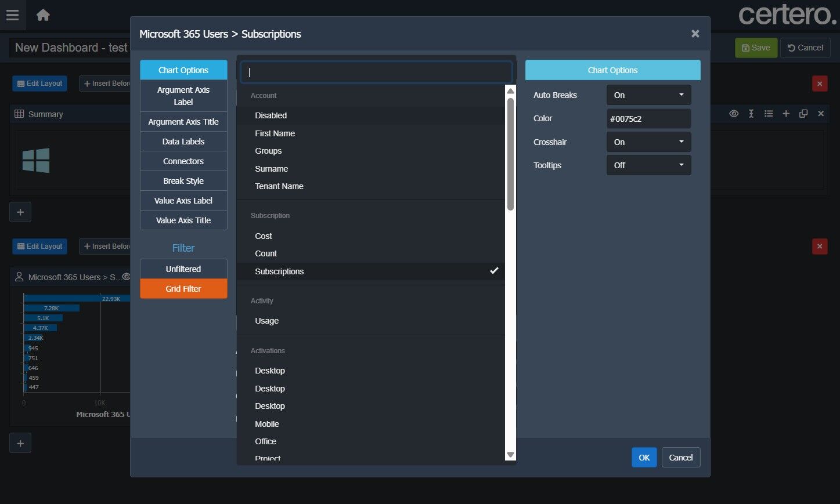
Task: Click the Windows logo in Summary panel
Action: (36, 160)
